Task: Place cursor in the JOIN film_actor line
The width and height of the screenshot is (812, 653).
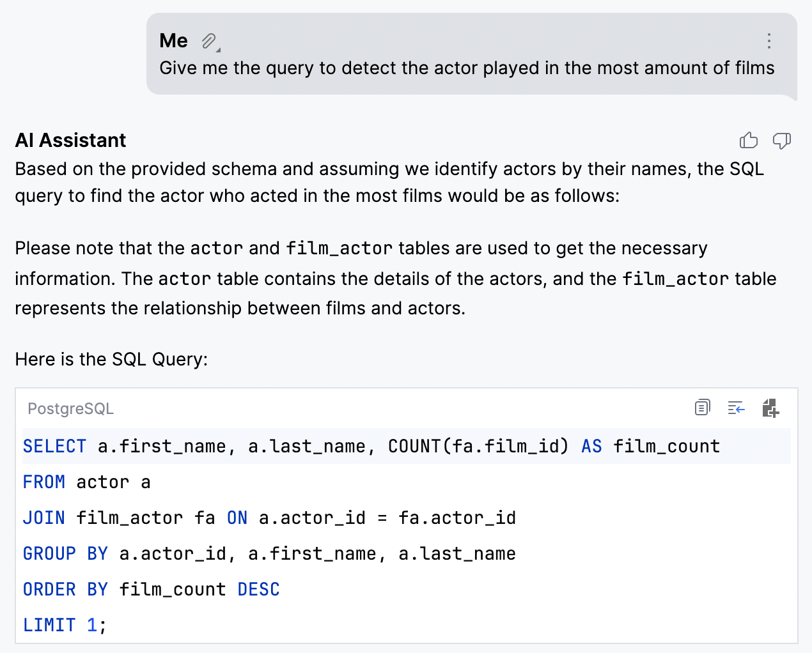Action: coord(269,518)
